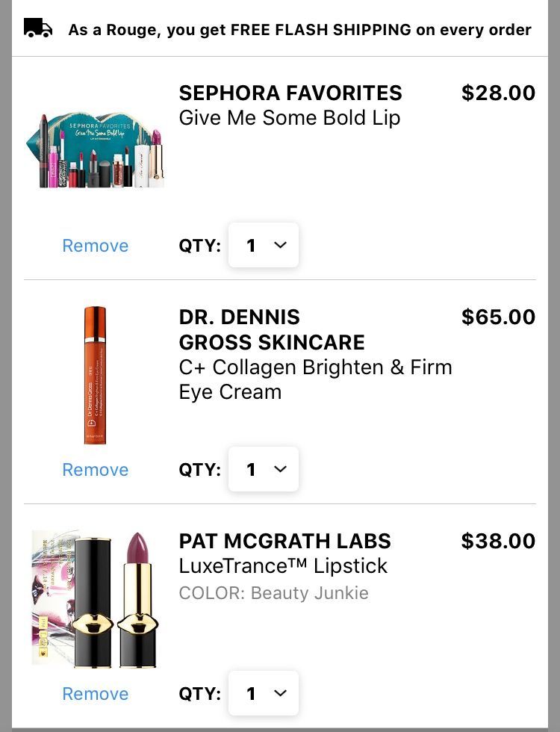Remove the Pat McGrath Labs lipstick
The height and width of the screenshot is (732, 560).
click(x=96, y=694)
